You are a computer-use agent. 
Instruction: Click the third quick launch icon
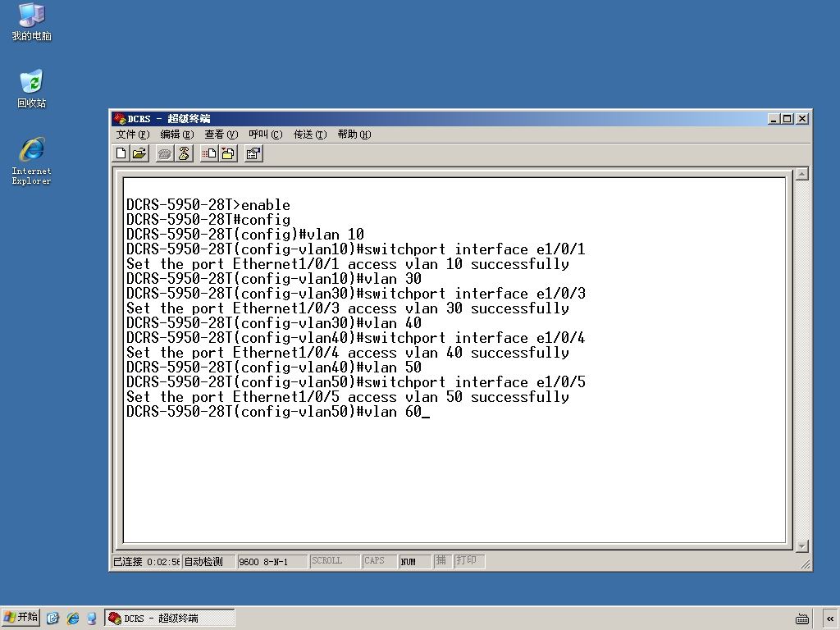click(92, 619)
